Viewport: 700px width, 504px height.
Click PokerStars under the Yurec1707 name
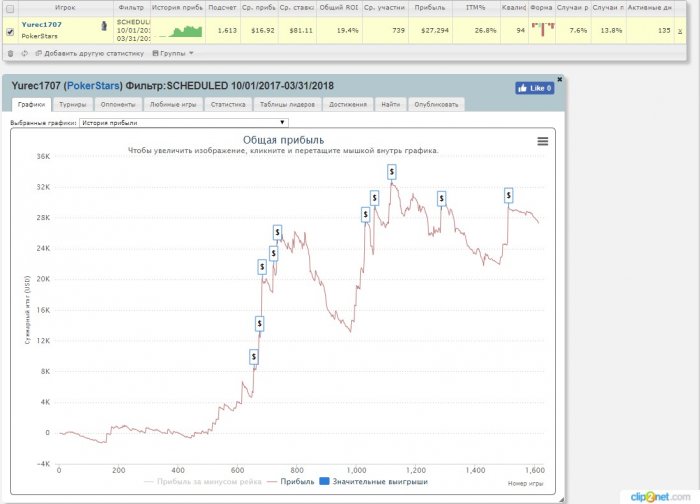pyautogui.click(x=39, y=36)
